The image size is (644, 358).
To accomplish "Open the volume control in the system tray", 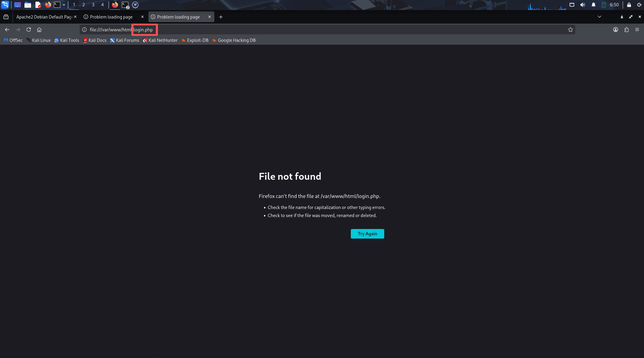I will (x=582, y=5).
